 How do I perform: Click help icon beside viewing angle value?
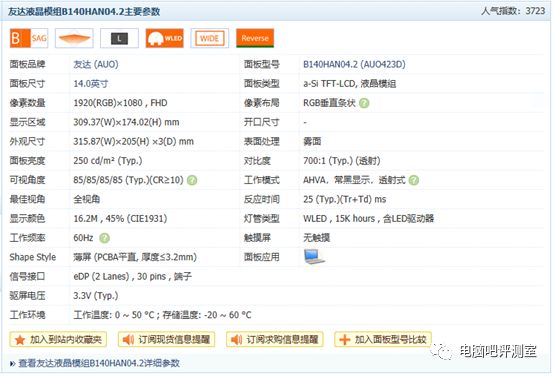(192, 180)
